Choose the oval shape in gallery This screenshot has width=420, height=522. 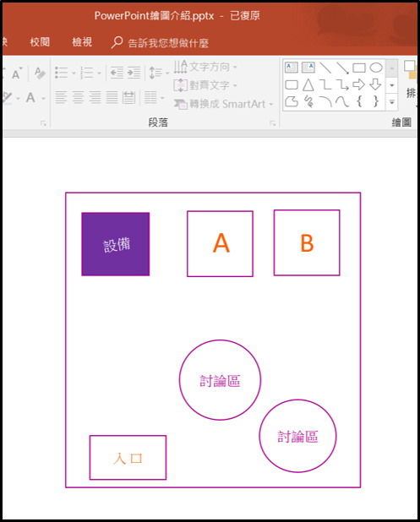376,68
